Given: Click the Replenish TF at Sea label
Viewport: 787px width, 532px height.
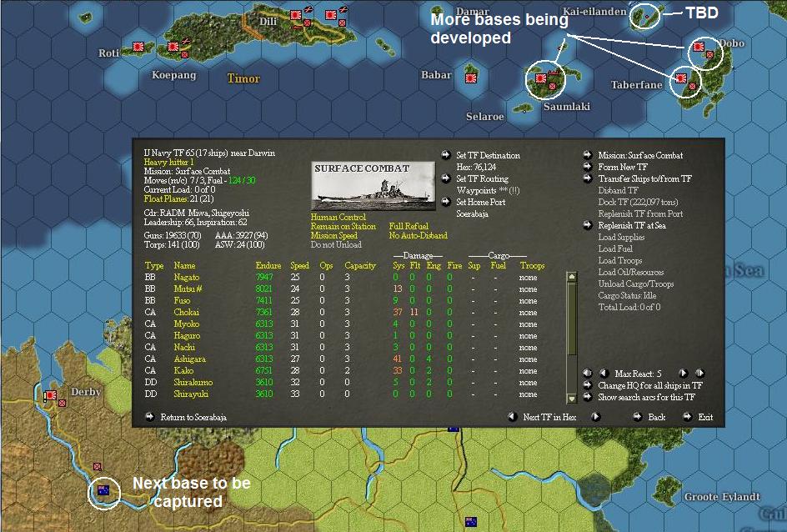Looking at the screenshot, I should click(x=632, y=225).
